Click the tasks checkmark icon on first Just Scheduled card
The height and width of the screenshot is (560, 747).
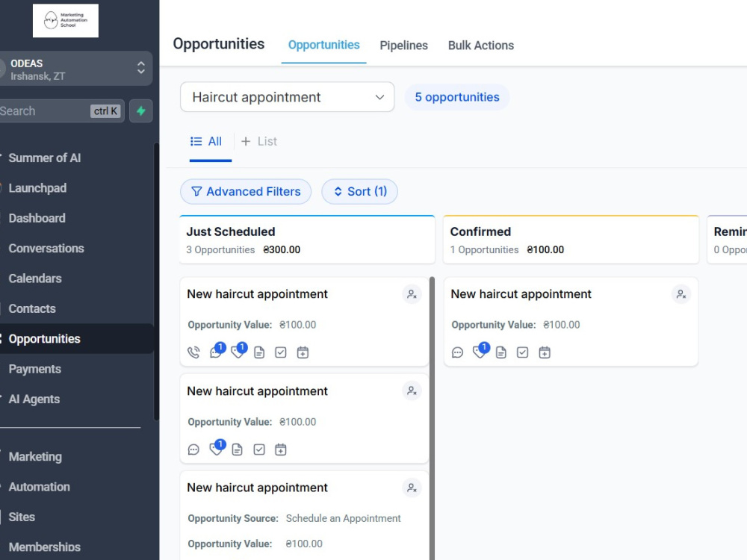281,352
